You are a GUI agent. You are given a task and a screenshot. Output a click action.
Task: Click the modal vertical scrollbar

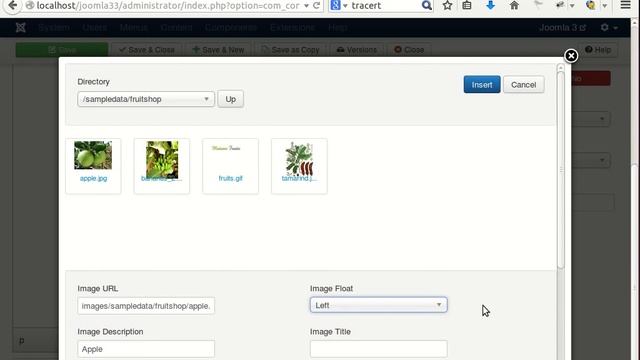pos(560,169)
